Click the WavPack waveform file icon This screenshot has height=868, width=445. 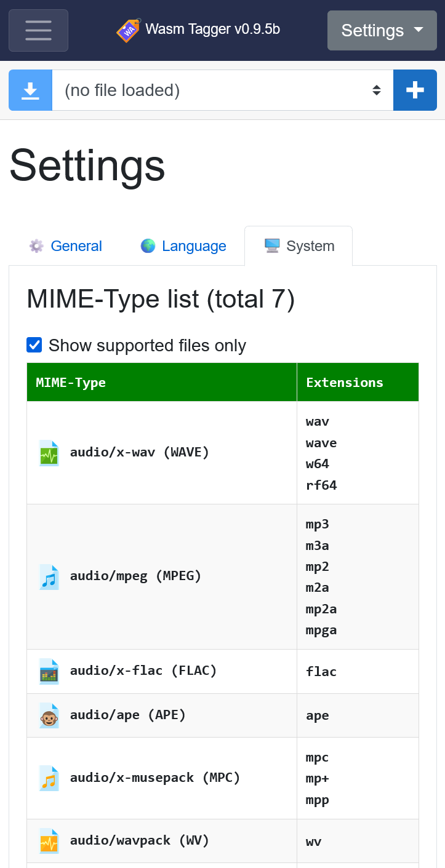(x=49, y=840)
